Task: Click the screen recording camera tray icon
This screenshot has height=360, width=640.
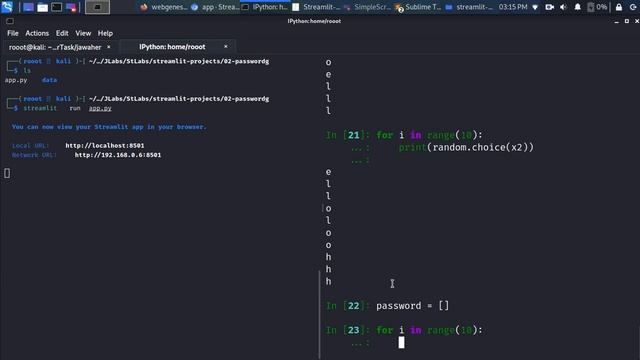Action: pos(549,7)
